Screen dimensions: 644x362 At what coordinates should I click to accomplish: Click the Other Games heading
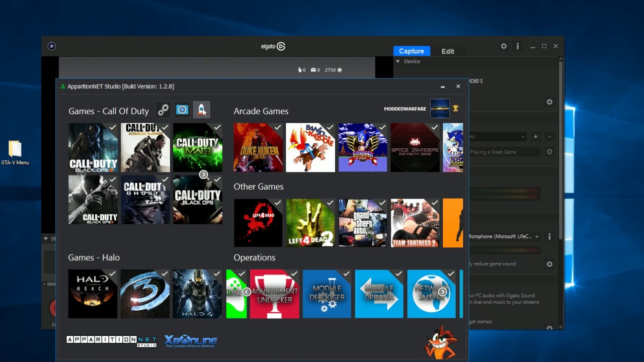(x=259, y=187)
